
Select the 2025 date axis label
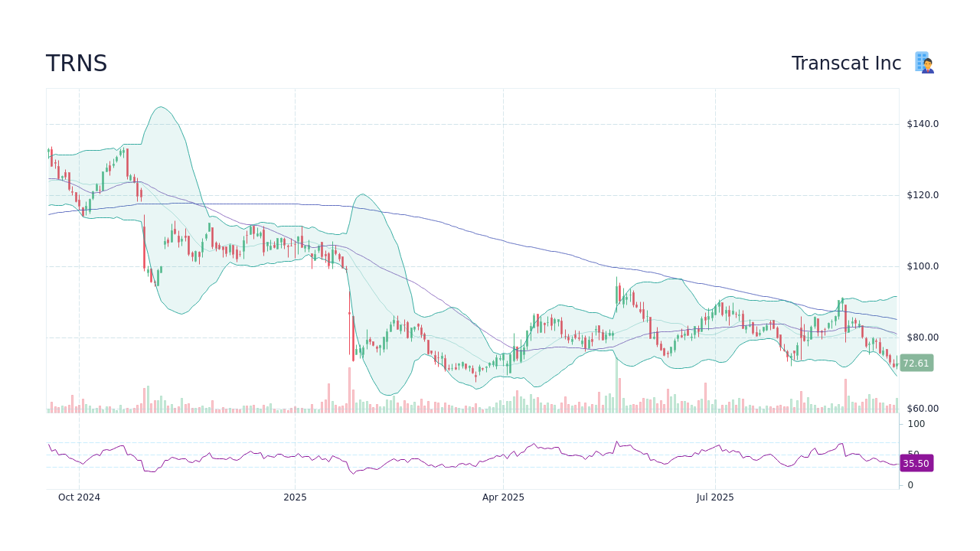click(x=294, y=497)
